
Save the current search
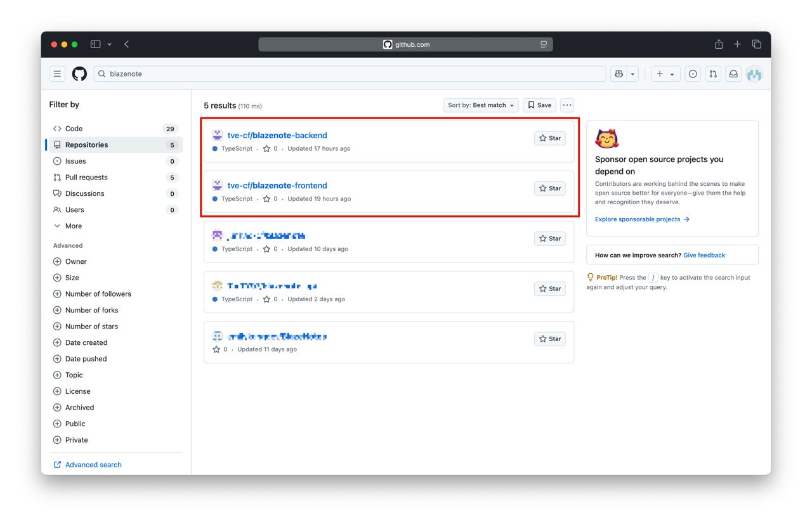coord(539,105)
